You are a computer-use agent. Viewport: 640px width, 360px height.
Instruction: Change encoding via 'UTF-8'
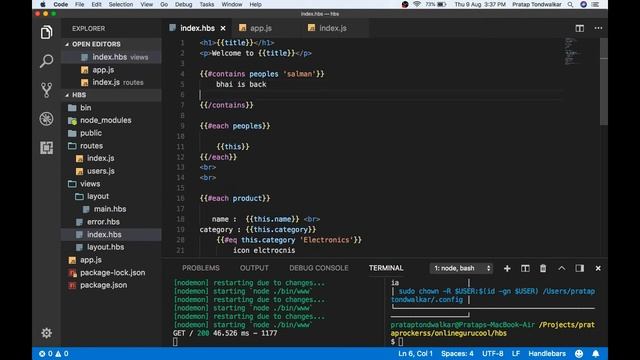493,353
